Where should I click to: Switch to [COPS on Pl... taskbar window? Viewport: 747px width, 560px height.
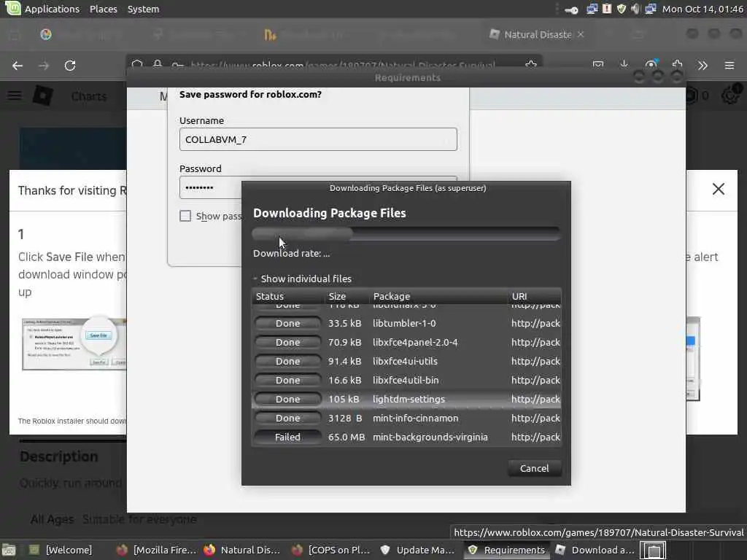(330, 550)
